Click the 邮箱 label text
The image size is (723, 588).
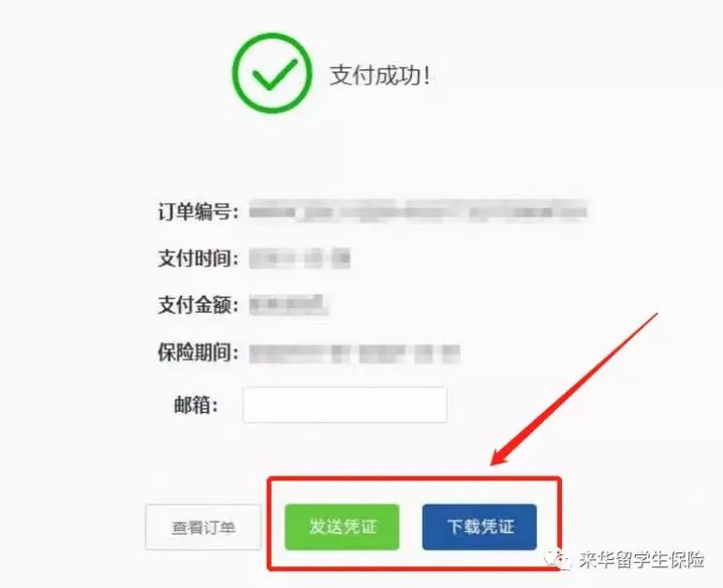click(196, 405)
